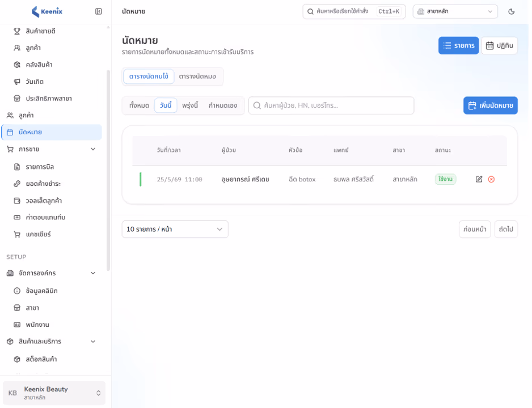Click the เพิ่มนัดหมาย button
Viewport: 532px width, 408px height.
(x=490, y=105)
